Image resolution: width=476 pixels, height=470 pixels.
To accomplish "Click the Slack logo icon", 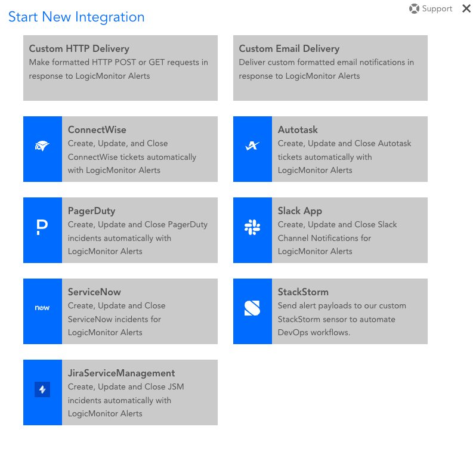I will coord(252,227).
